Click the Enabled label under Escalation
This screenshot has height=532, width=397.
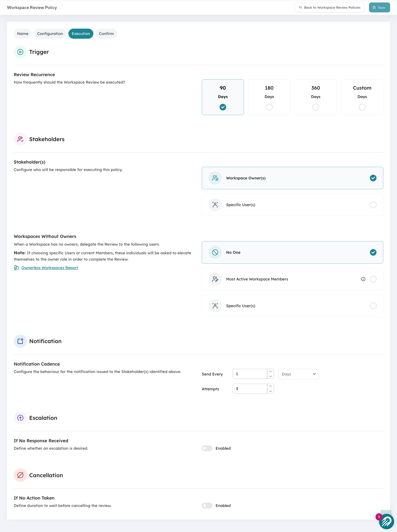[x=223, y=448]
